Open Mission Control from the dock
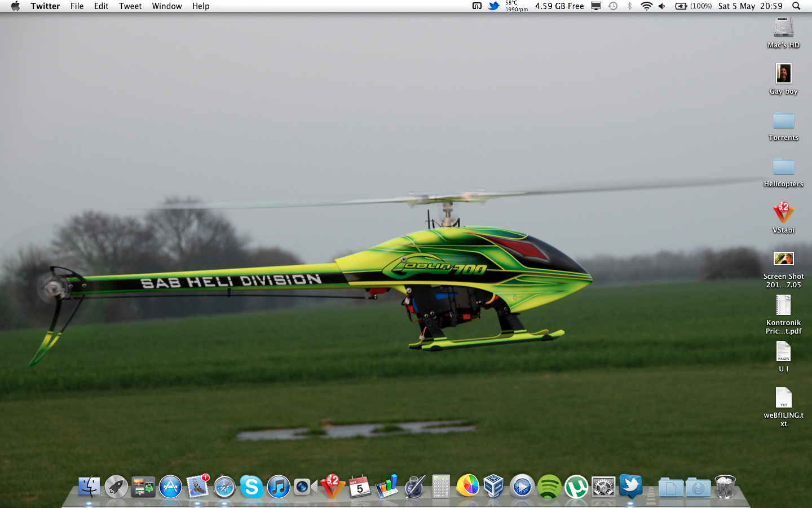The width and height of the screenshot is (812, 508). pos(143,487)
